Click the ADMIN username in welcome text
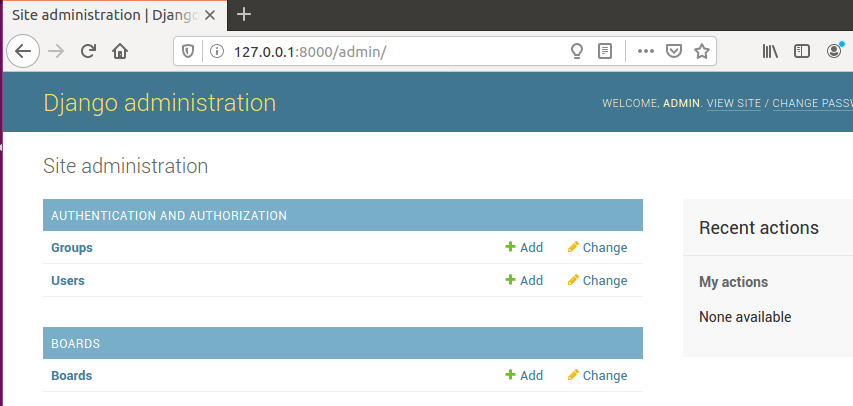 tap(681, 103)
